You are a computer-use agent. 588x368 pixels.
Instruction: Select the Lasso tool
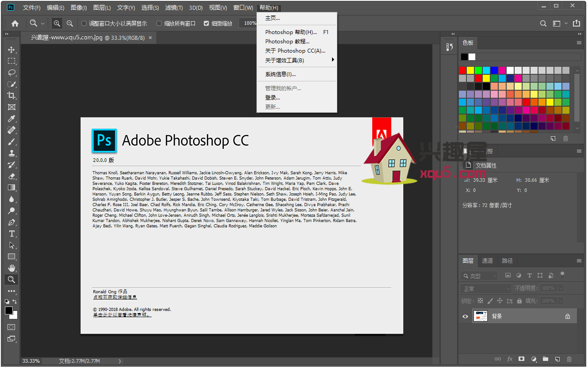tap(11, 73)
